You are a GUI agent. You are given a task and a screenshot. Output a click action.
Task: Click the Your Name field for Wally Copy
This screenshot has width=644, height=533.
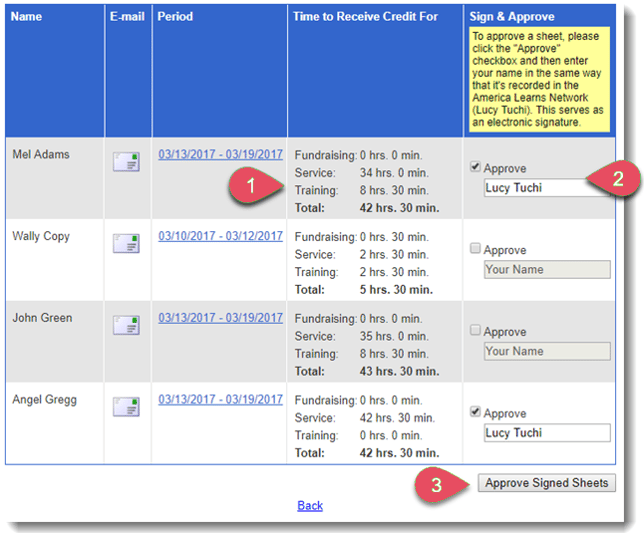click(x=545, y=269)
